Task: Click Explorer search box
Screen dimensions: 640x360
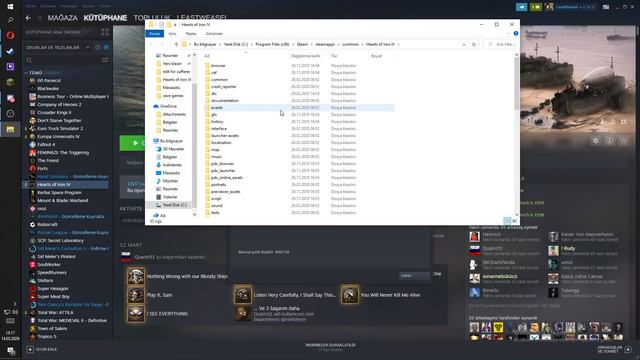Action: (501, 44)
